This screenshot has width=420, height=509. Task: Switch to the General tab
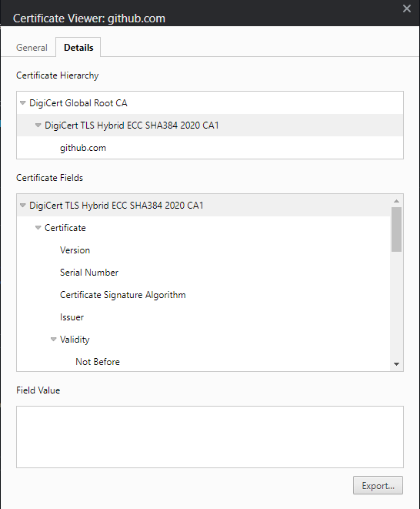tap(32, 48)
